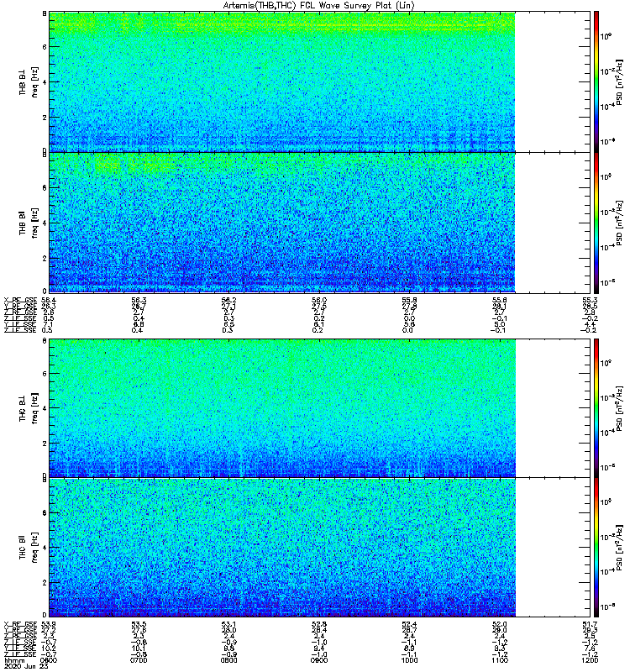Click the PSD [nT²/Hz] label beside THC B∥ panel
The image size is (630, 672).
[620, 547]
